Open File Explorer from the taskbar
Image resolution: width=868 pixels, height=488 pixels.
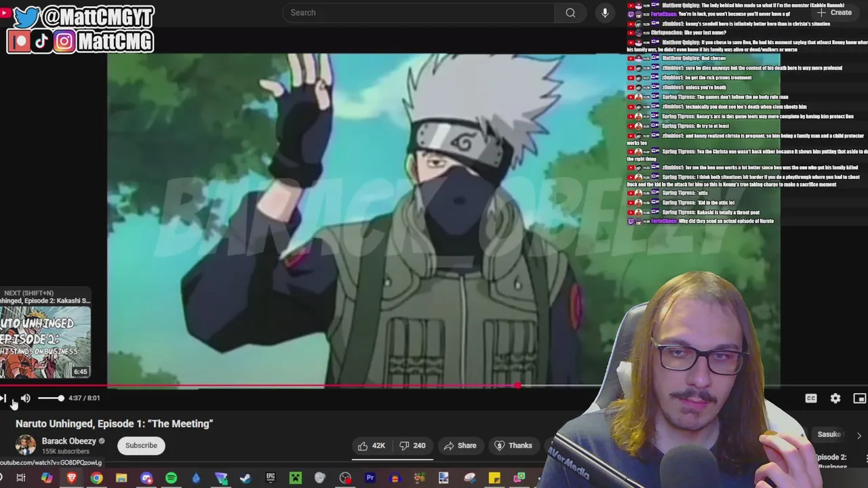click(x=121, y=479)
